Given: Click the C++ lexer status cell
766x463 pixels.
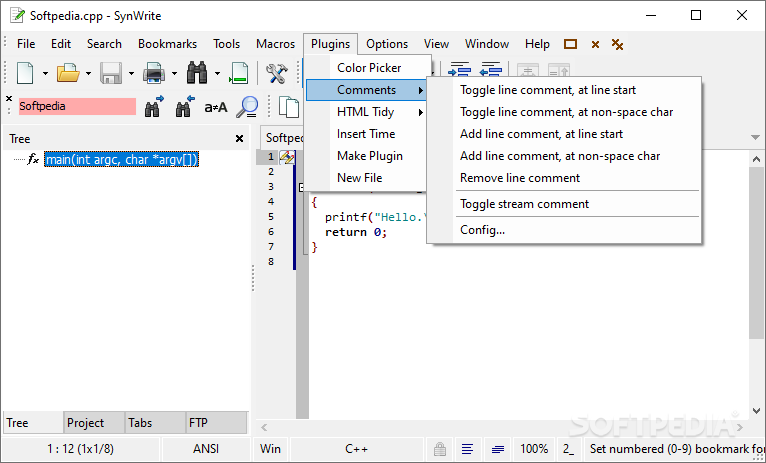Looking at the screenshot, I should click(356, 448).
